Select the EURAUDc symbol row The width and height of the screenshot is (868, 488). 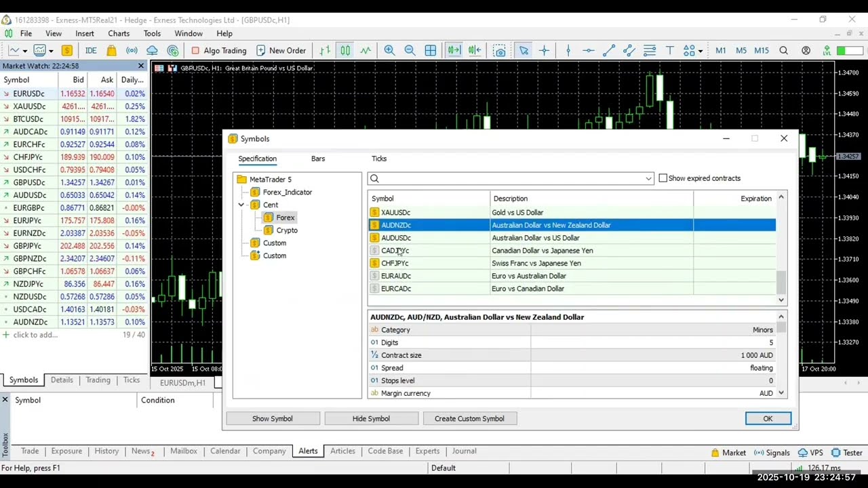[572, 276]
